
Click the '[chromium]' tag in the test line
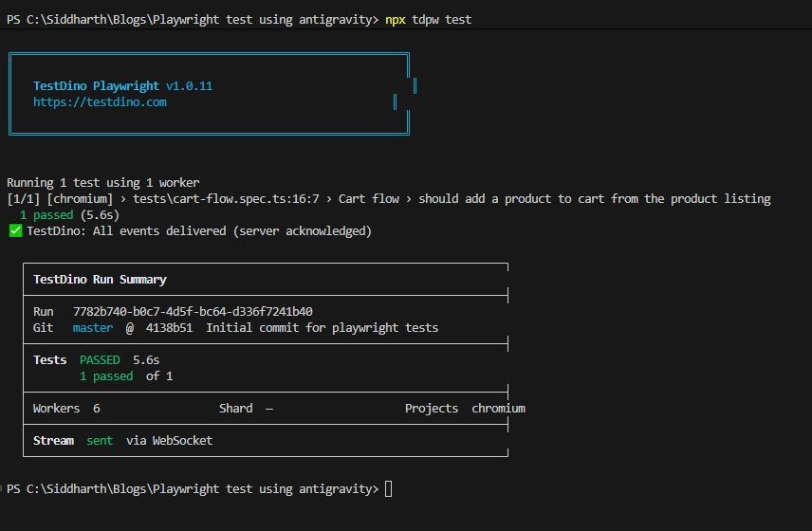(x=76, y=199)
